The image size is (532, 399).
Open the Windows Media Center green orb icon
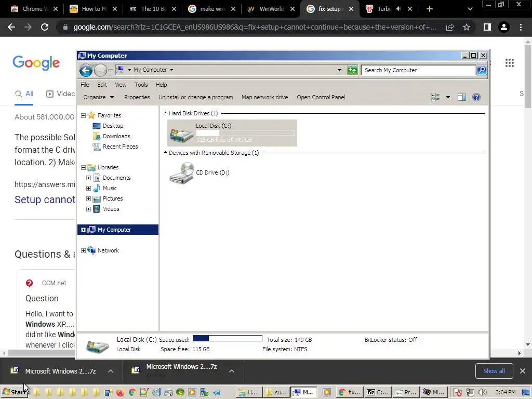(x=180, y=393)
